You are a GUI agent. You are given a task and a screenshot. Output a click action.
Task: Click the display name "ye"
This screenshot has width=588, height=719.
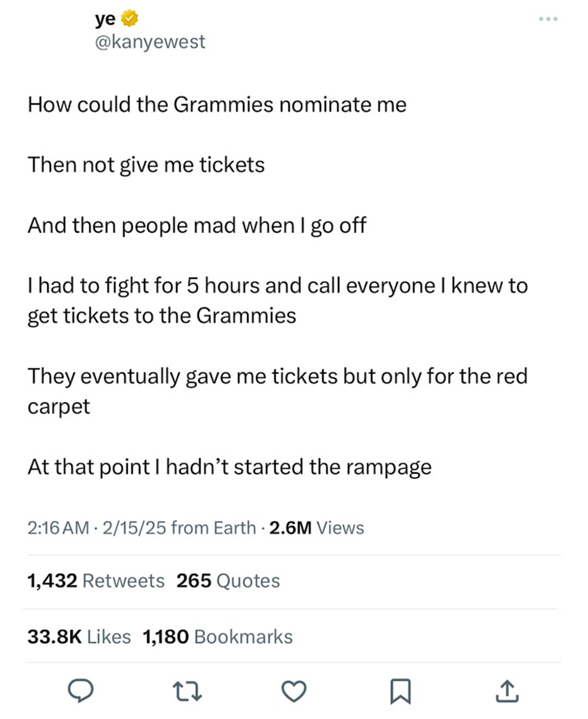coord(105,19)
